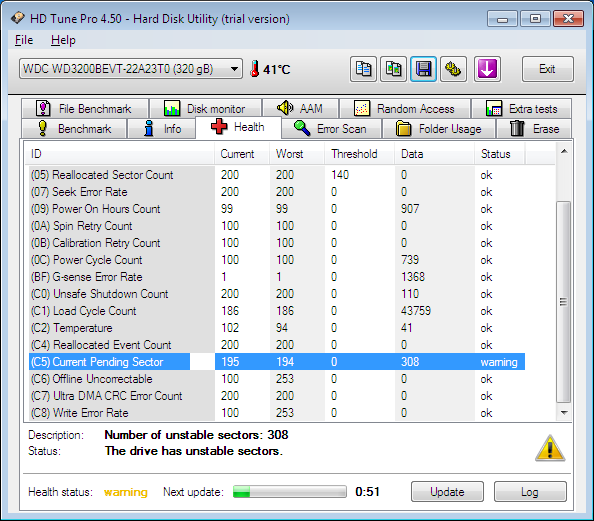594x521 pixels.
Task: Click the Log button
Action: coord(530,491)
